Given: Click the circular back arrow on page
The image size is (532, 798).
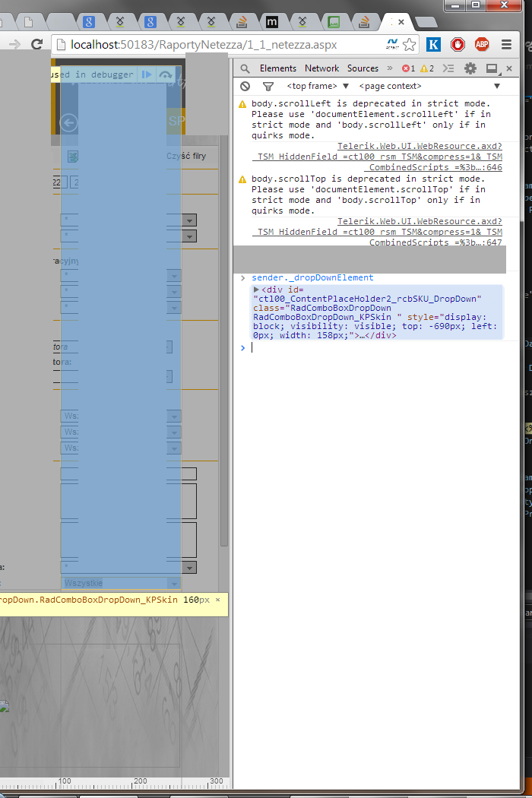Looking at the screenshot, I should (x=68, y=122).
